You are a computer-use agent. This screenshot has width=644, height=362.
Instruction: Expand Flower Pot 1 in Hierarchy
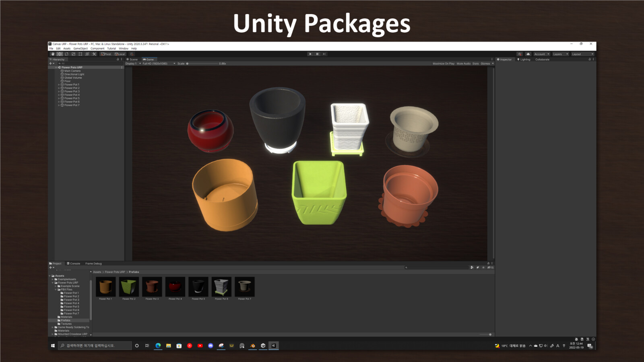(x=59, y=84)
